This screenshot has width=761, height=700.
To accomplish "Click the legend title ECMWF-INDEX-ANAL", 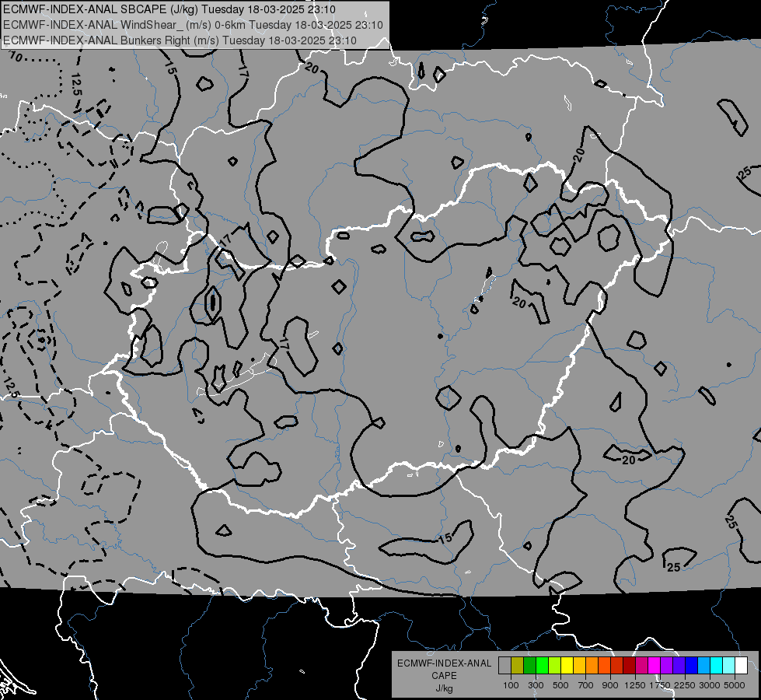I will click(x=444, y=663).
